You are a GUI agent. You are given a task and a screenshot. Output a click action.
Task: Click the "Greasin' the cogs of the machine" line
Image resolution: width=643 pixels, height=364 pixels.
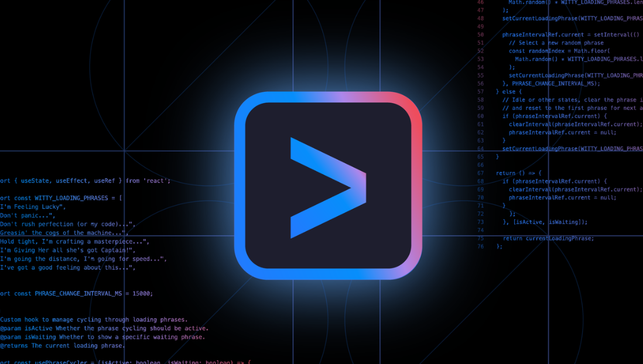point(64,233)
